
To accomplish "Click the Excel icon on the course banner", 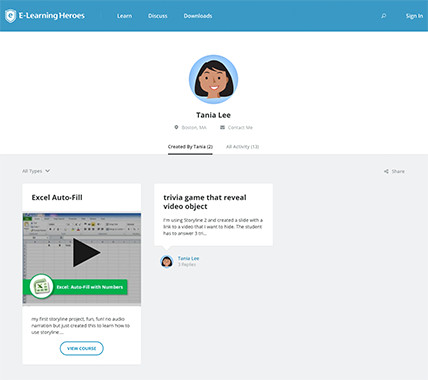I will pos(41,286).
